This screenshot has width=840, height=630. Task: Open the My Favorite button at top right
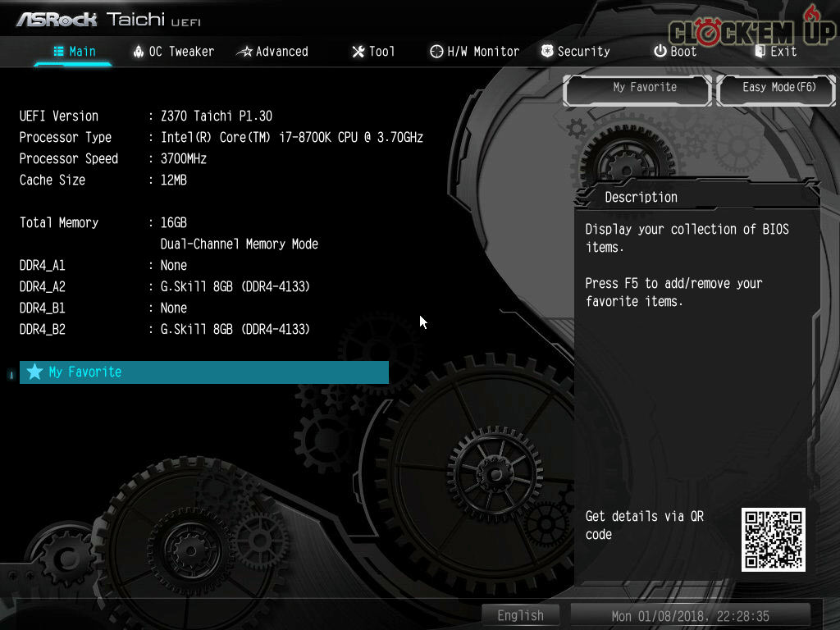[637, 88]
